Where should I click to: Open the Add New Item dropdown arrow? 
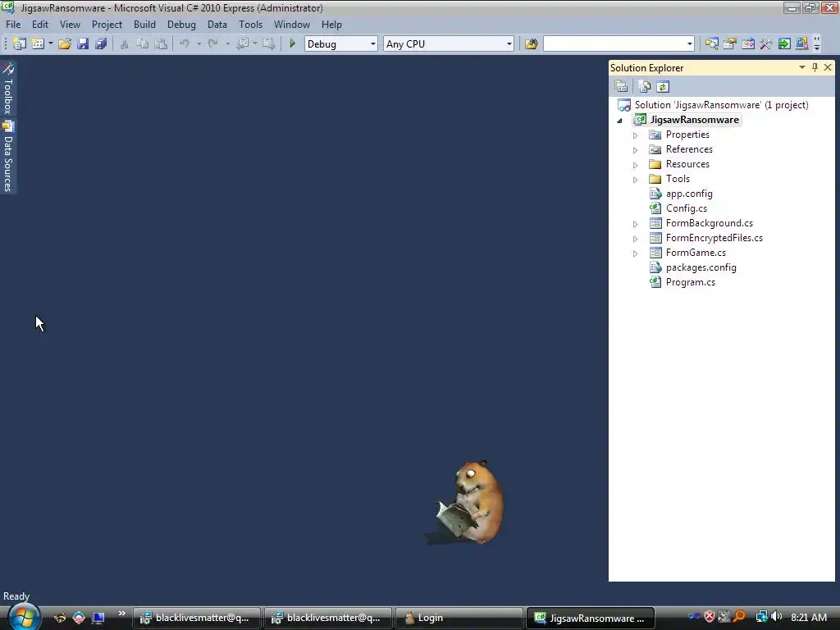coord(51,44)
